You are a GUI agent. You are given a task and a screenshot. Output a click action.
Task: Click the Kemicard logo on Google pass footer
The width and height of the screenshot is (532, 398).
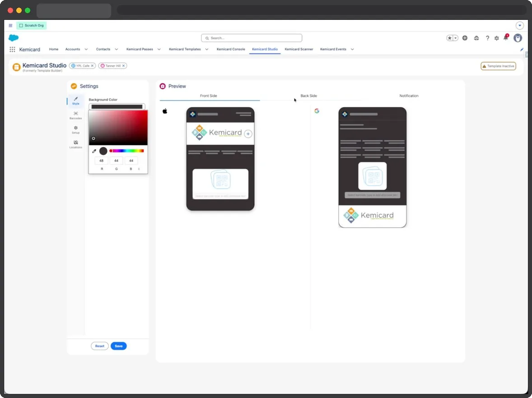coord(369,215)
